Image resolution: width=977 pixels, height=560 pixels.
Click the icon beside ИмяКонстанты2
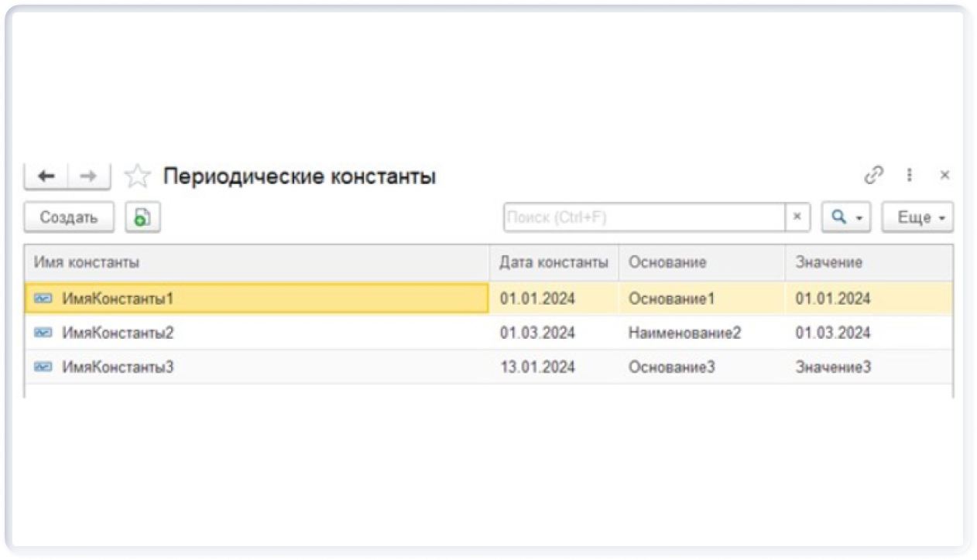click(43, 333)
